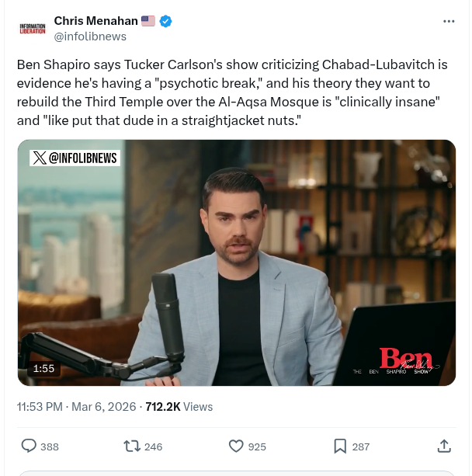This screenshot has height=476, width=472.
Task: Like the post with heart icon
Action: (x=236, y=446)
